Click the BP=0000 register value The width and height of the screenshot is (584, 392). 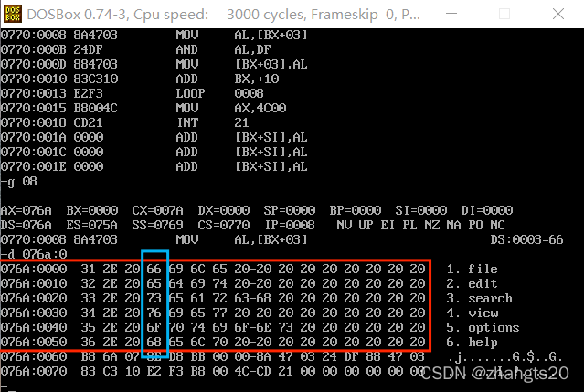(355, 210)
